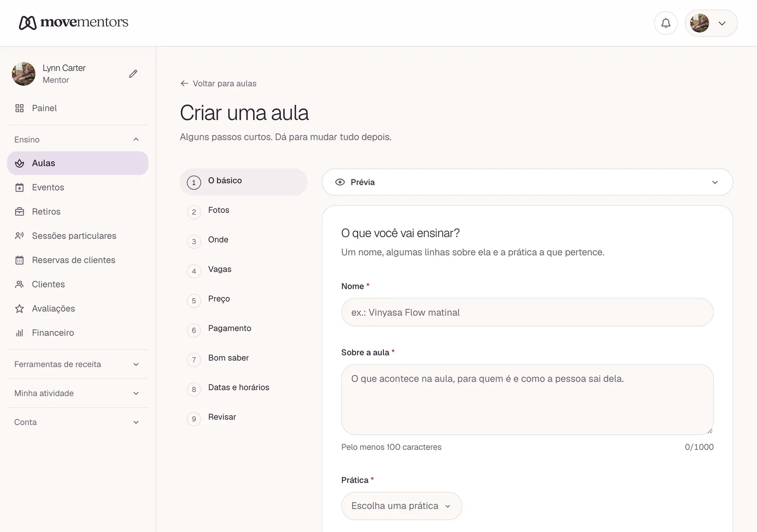
Task: Click the Eventos calendar icon
Action: (x=19, y=188)
